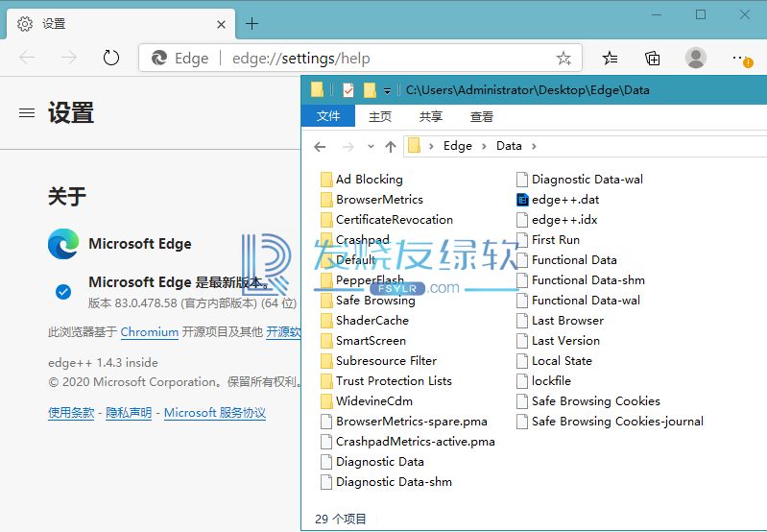This screenshot has height=532, width=767.
Task: Open Microsoft 服务协议 link
Action: point(215,413)
